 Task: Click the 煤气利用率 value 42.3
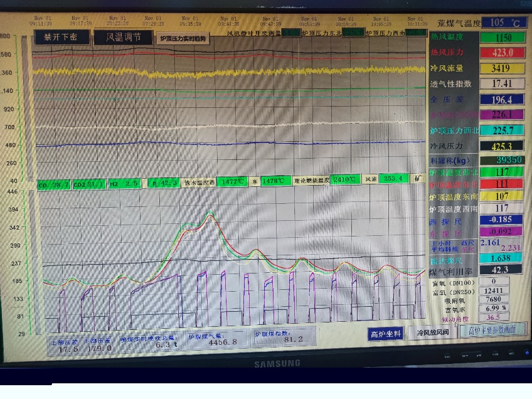501,269
